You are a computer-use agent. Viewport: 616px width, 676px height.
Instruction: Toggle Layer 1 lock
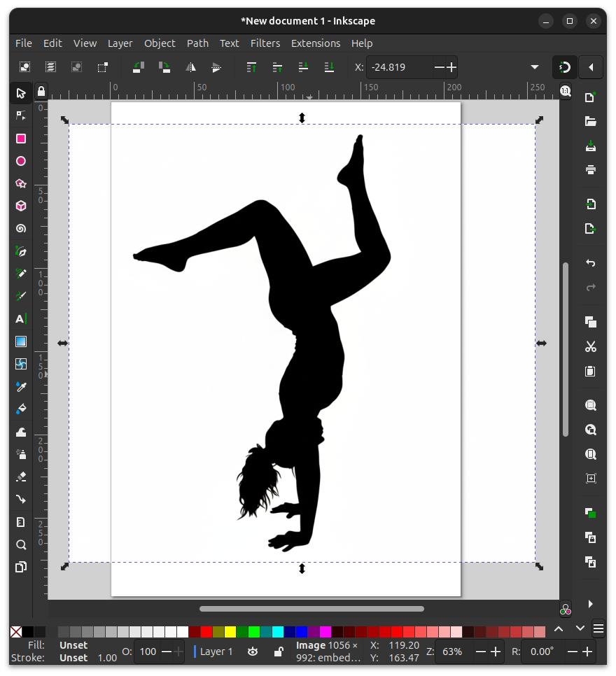(x=278, y=652)
